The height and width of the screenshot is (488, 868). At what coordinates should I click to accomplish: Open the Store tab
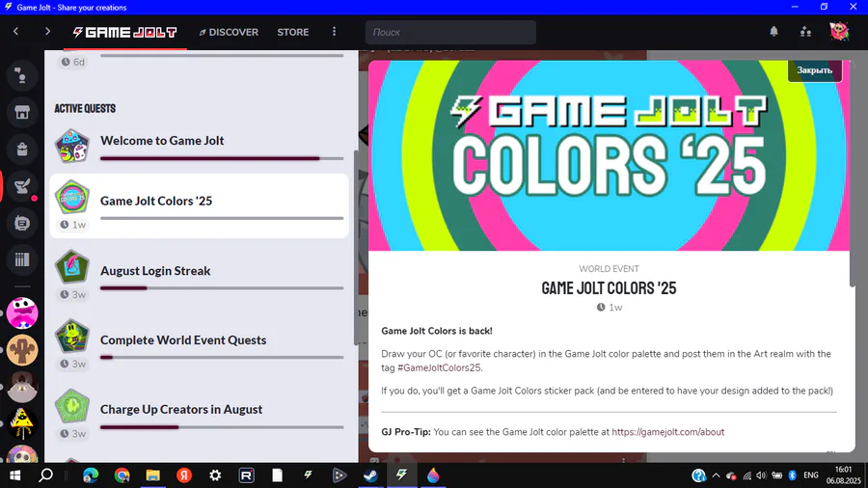(293, 32)
